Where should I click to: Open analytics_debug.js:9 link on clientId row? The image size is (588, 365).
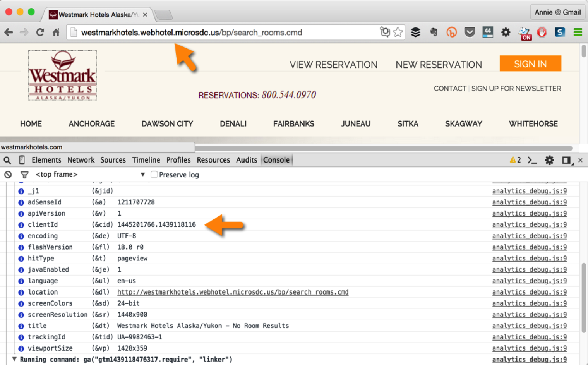[x=529, y=224]
